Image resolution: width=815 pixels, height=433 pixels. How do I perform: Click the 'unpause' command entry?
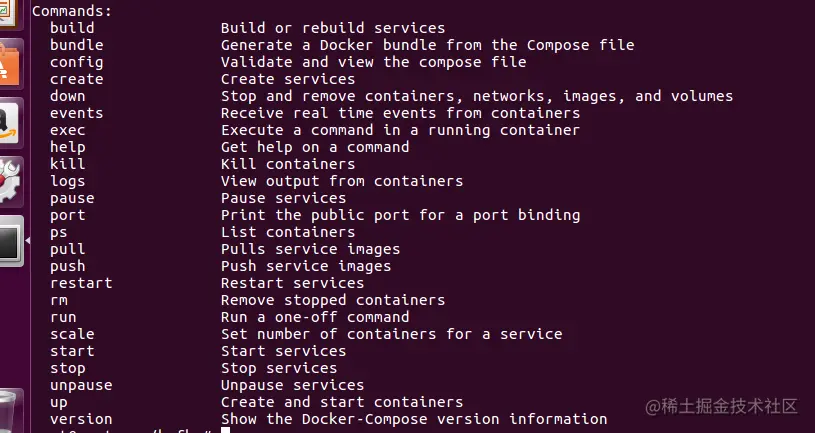pyautogui.click(x=81, y=386)
